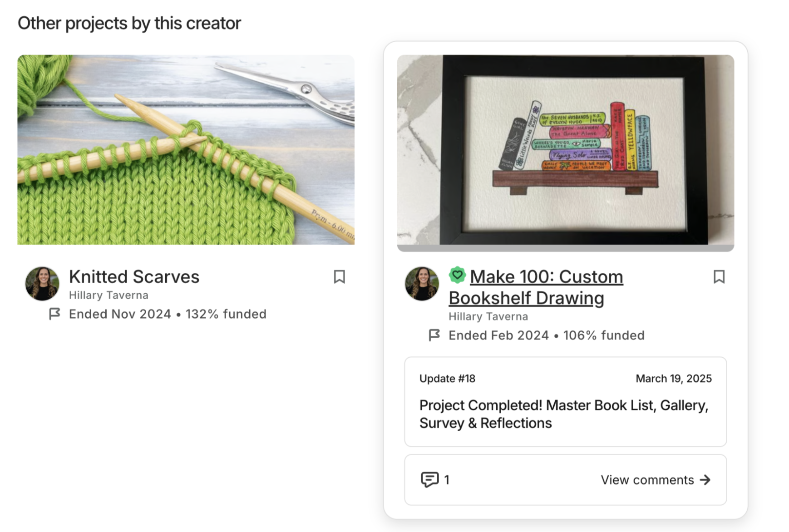Click the comment count number 1
Image resolution: width=789 pixels, height=532 pixels.
(447, 480)
